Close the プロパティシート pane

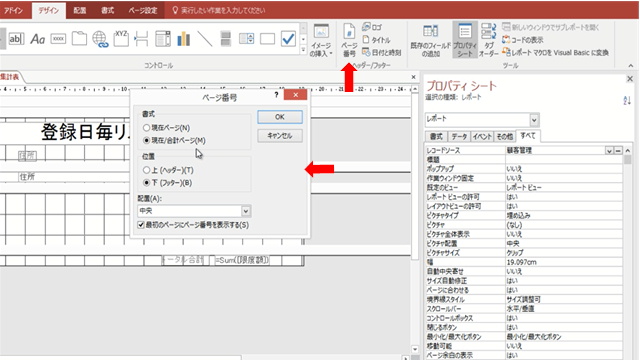(x=630, y=79)
